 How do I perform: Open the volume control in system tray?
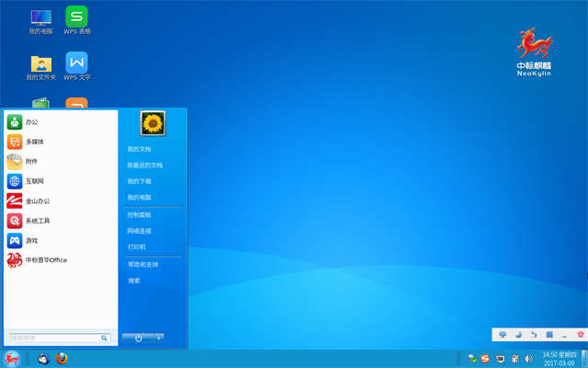click(529, 358)
